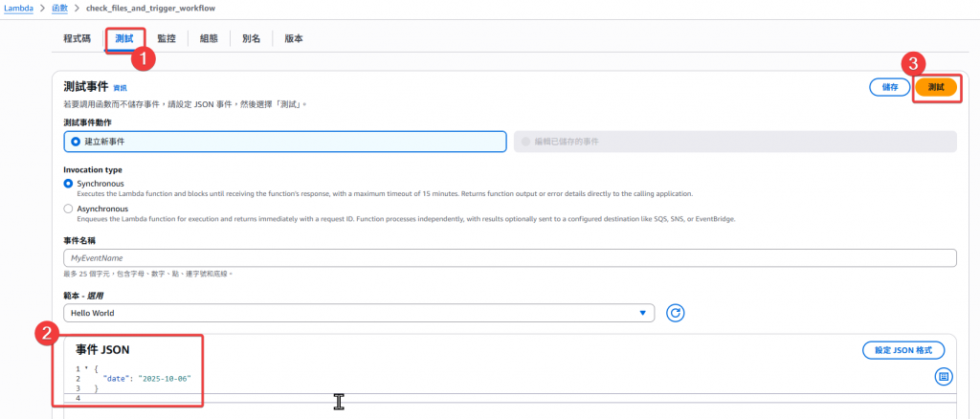Open the Hello World template dropdown
980x419 pixels.
coord(359,313)
